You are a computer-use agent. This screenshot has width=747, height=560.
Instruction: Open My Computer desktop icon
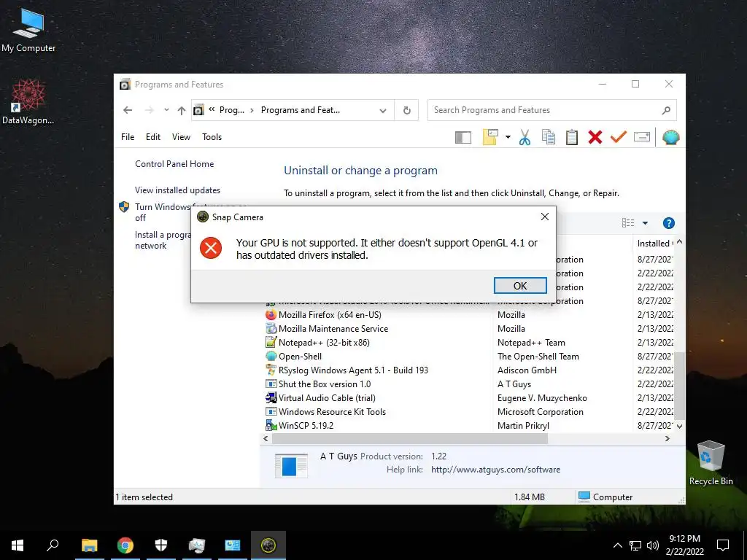click(28, 30)
